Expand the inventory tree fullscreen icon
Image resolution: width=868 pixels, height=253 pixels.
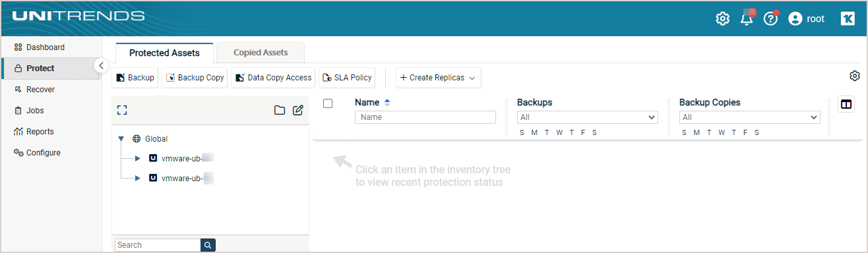tap(121, 110)
